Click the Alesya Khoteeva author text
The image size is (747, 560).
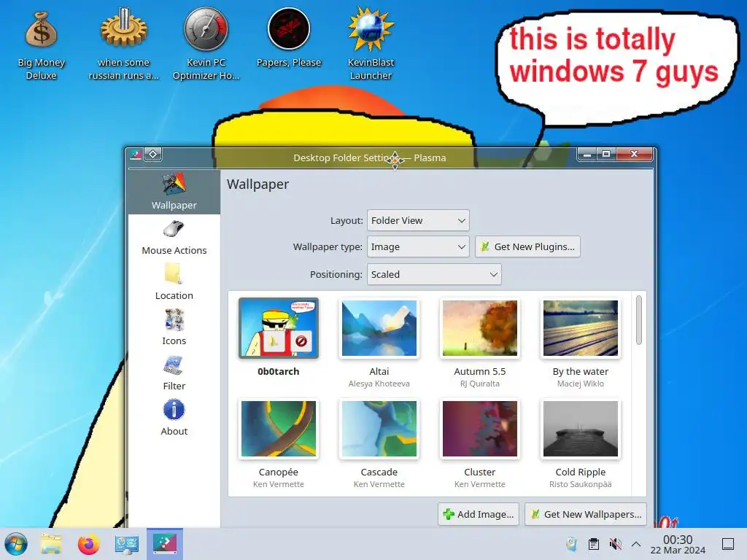[379, 384]
